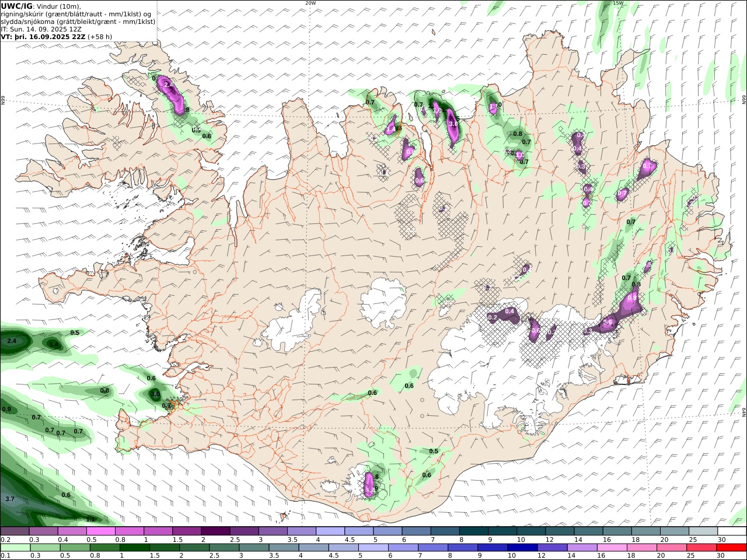Select the 'slydda/snjókoma' header line
The height and width of the screenshot is (560, 747).
pos(78,21)
